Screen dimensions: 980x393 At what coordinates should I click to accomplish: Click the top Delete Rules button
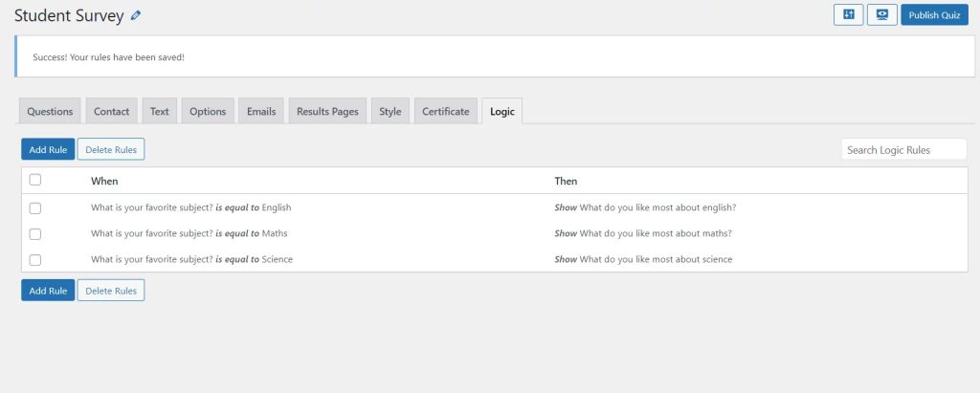111,149
